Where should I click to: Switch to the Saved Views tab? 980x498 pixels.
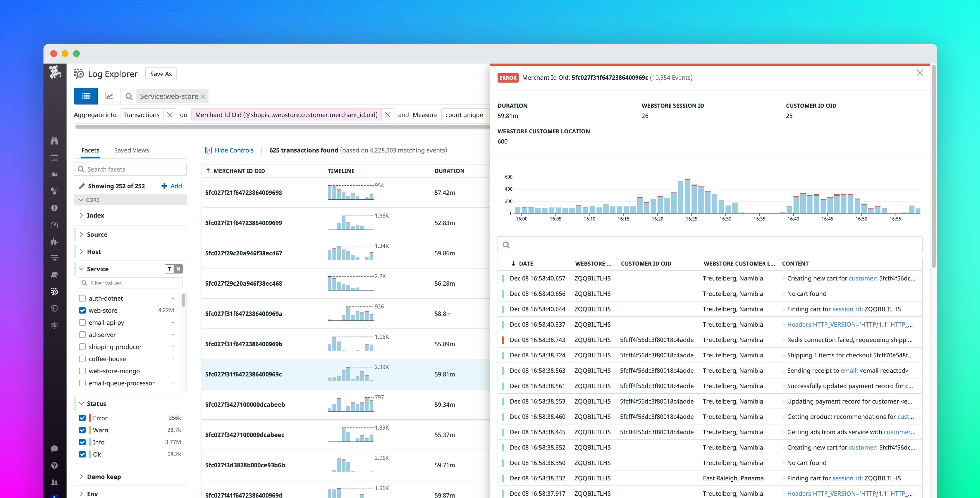(x=131, y=150)
